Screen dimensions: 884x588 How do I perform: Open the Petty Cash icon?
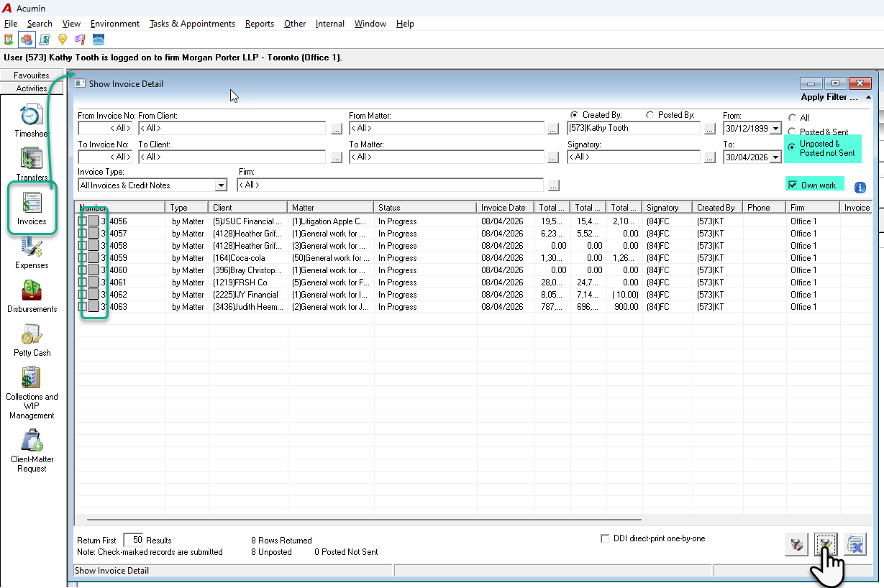(x=32, y=335)
